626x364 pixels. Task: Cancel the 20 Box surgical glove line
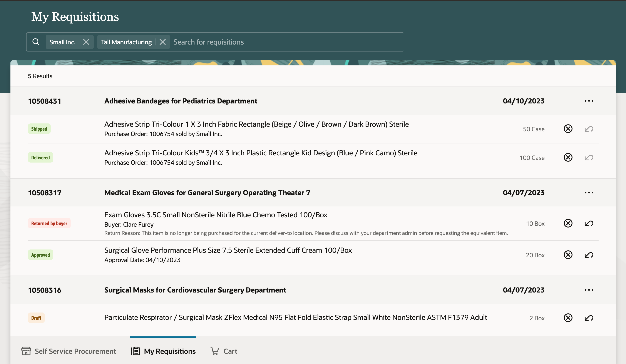(568, 255)
